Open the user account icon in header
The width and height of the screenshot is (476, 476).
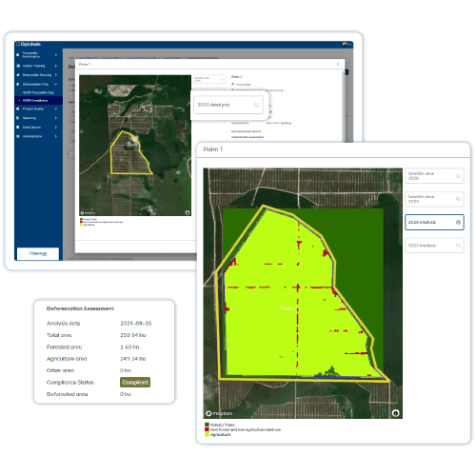click(x=345, y=44)
